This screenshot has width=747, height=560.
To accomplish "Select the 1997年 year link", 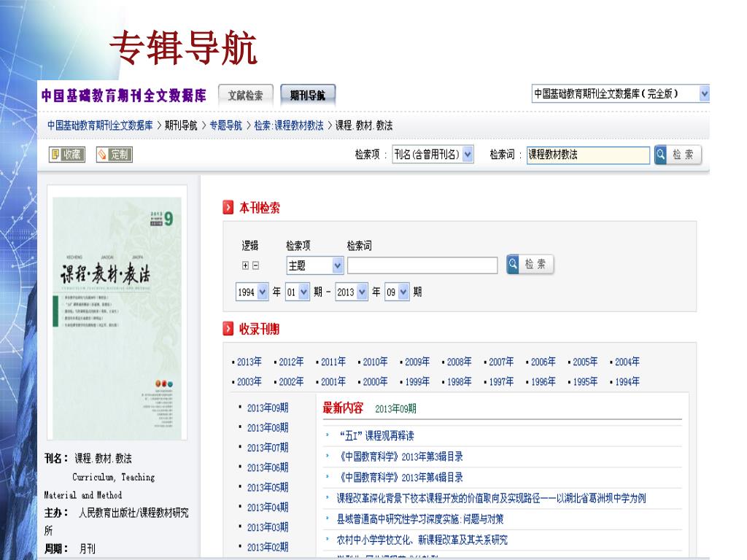I will [x=501, y=382].
